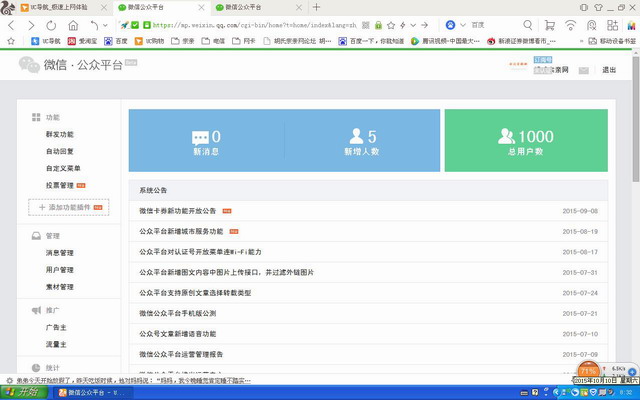The image size is (640, 400).
Task: Open the UC导航 bookmark
Action: (46, 41)
